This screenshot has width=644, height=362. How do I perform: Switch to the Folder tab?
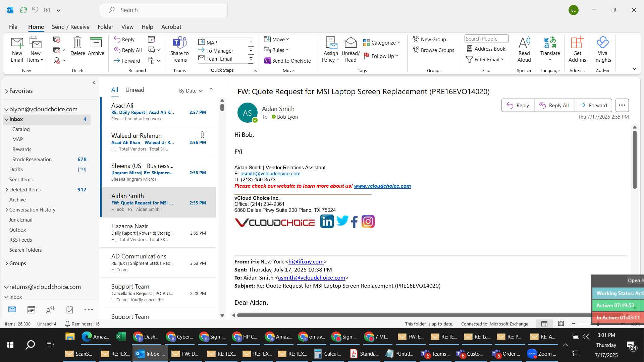105,27
